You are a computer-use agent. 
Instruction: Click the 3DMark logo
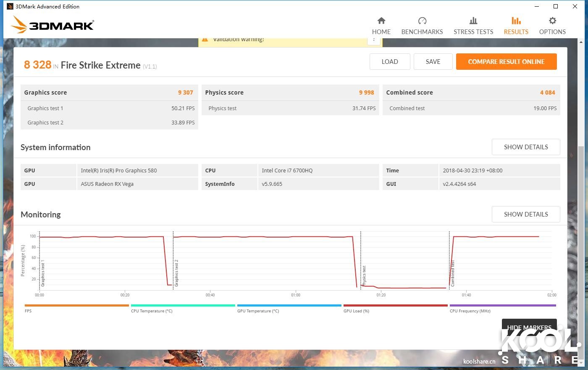coord(52,25)
